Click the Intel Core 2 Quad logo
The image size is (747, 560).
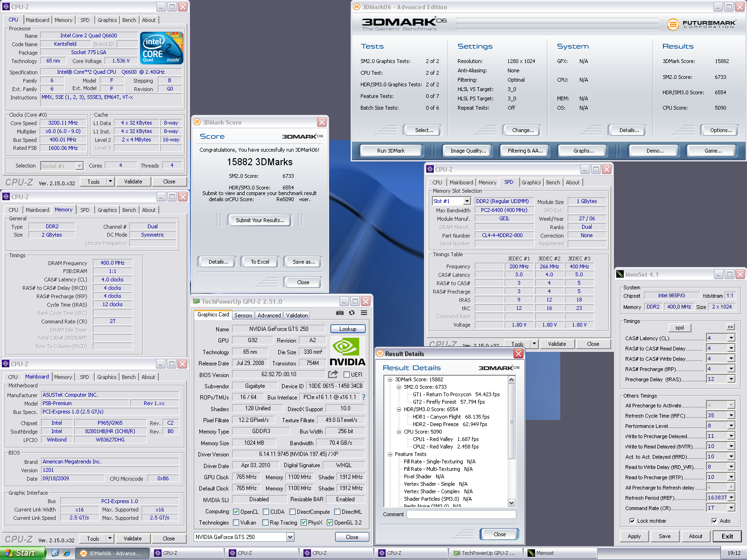click(x=162, y=48)
